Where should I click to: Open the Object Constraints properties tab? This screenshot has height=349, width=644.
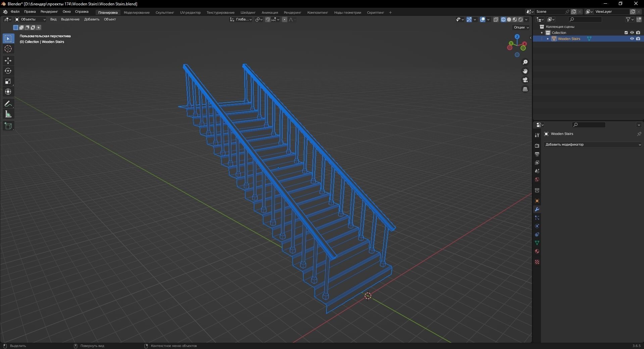(x=537, y=235)
